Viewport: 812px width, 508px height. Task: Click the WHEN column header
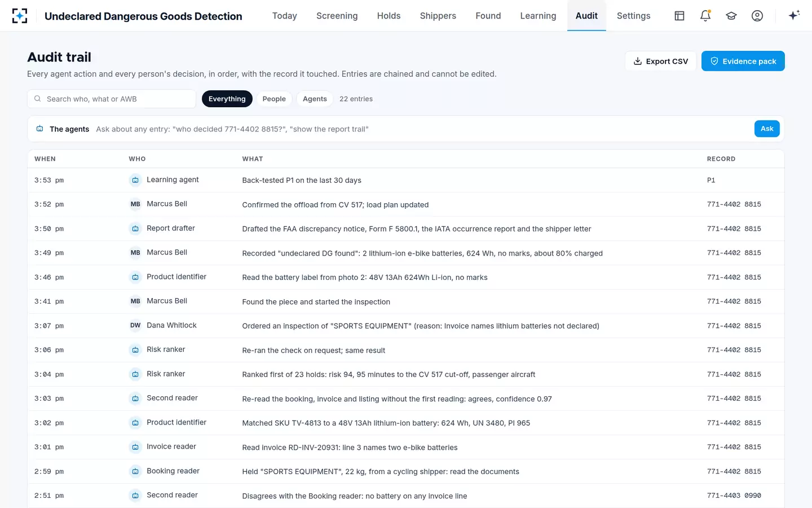tap(45, 159)
